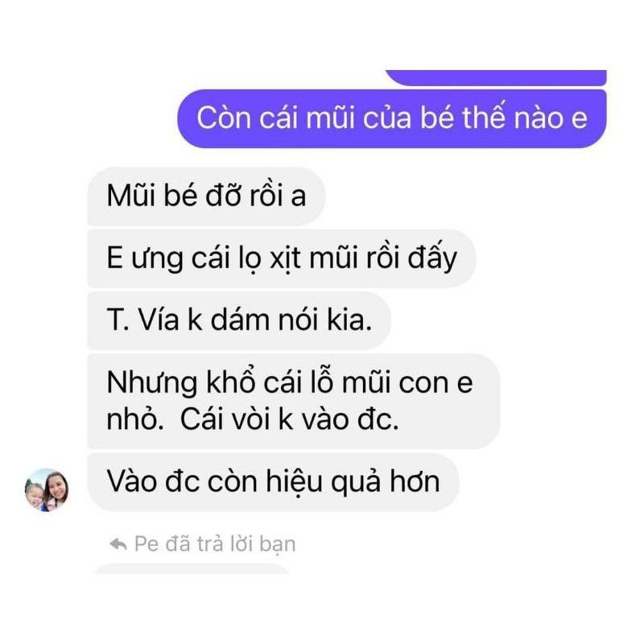Open the 'Pe đã trả lời bạn' reply notice
Viewport: 644px width, 644px height.
tap(203, 544)
